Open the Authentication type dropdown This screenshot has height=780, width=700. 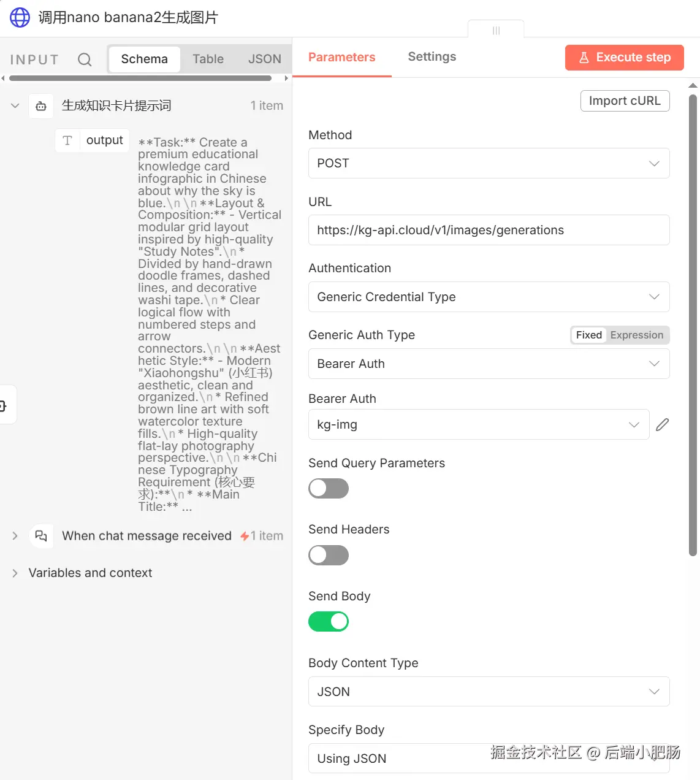pos(489,297)
